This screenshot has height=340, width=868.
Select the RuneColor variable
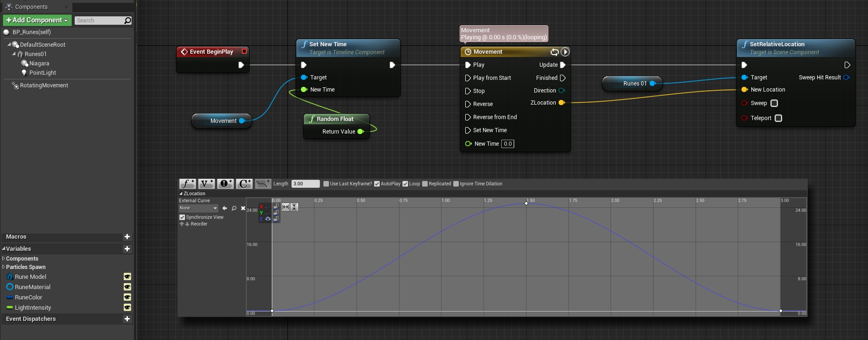coord(28,297)
